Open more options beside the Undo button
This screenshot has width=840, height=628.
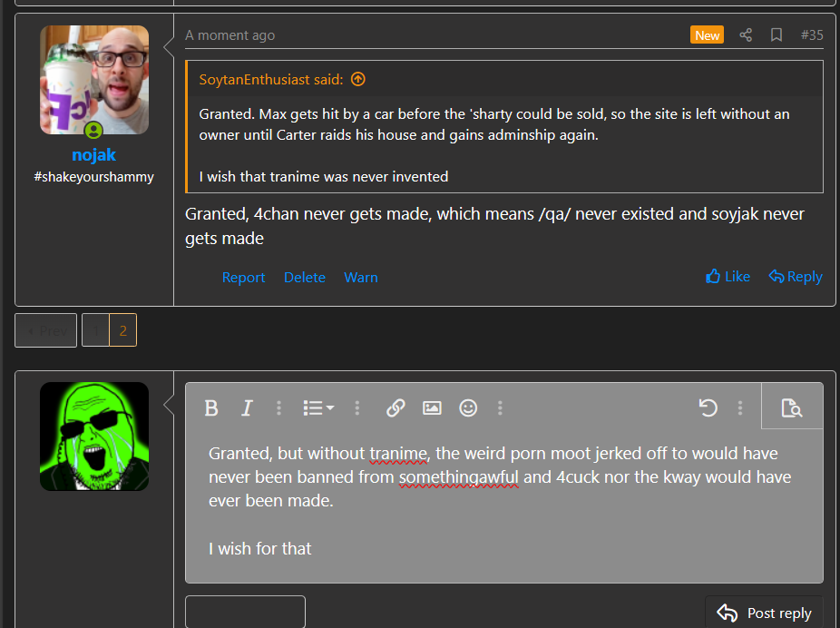pyautogui.click(x=740, y=408)
